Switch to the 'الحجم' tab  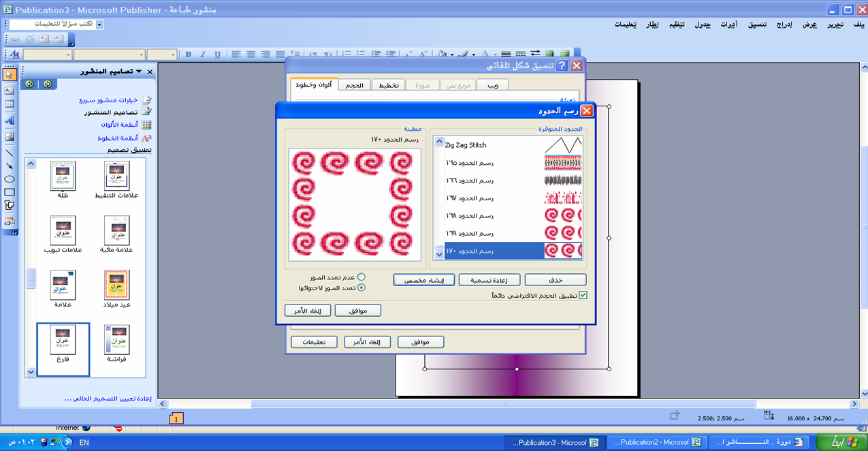click(354, 85)
